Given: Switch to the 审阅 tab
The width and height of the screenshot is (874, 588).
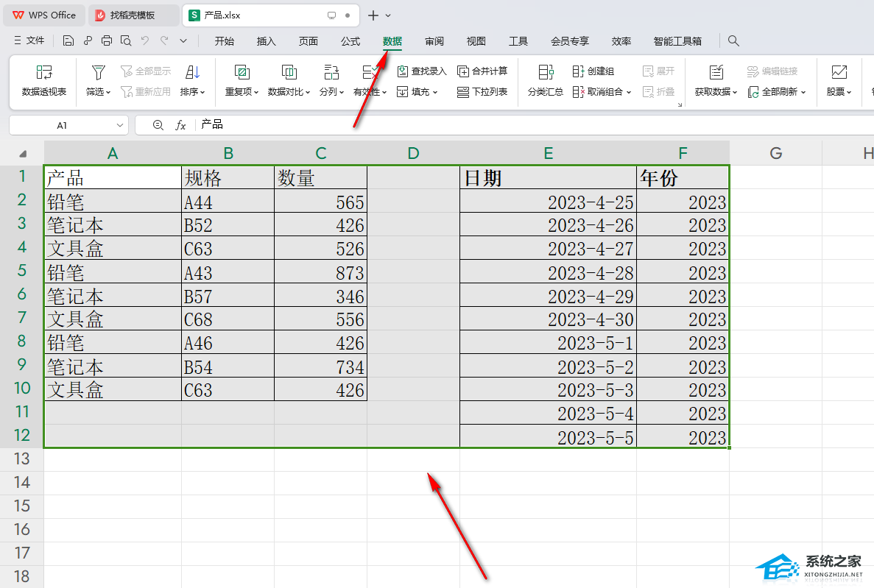Looking at the screenshot, I should (434, 41).
